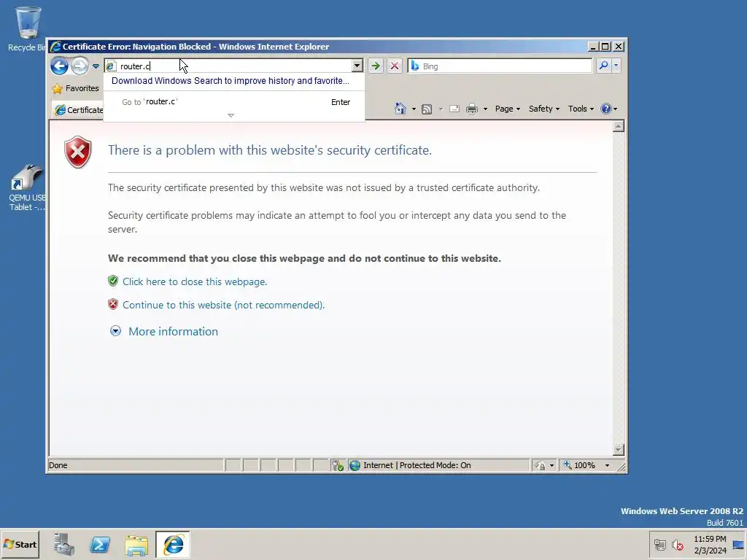Click the Help question mark icon

click(x=606, y=109)
